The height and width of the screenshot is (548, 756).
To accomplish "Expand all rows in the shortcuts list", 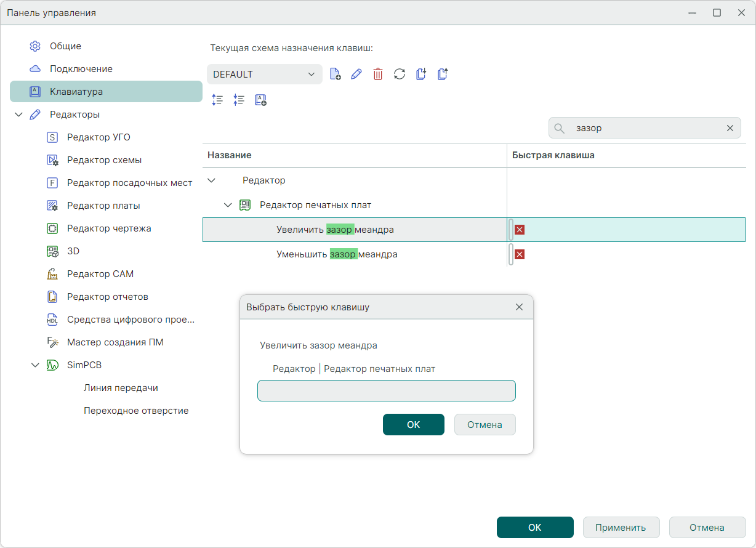I will [x=217, y=100].
